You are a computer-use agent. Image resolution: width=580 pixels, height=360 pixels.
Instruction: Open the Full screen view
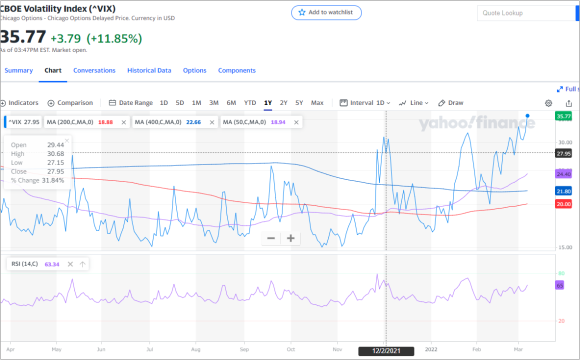point(568,89)
